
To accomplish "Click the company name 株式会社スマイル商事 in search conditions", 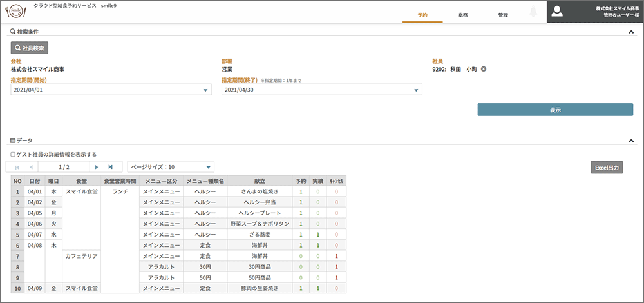I will click(x=37, y=69).
